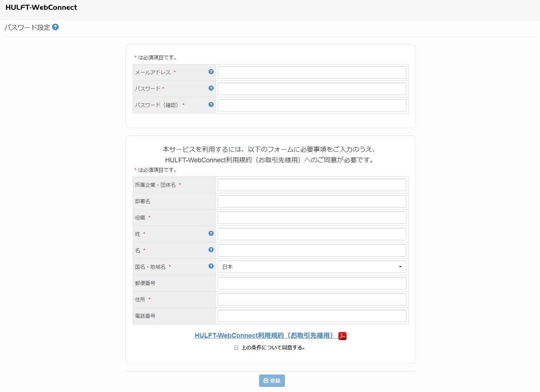540x392 pixels.
Task: Focus the 郵便番号 input field
Action: 311,283
